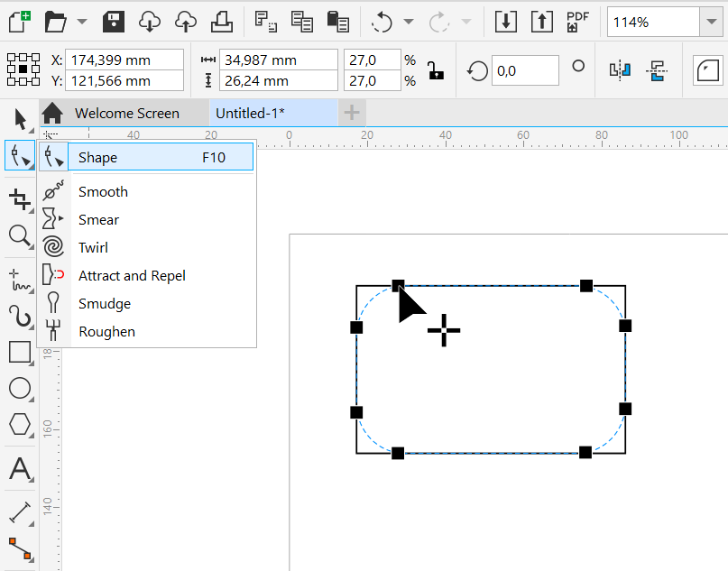This screenshot has height=571, width=728.
Task: Click the top-right corner node of rectangle
Action: tap(586, 285)
